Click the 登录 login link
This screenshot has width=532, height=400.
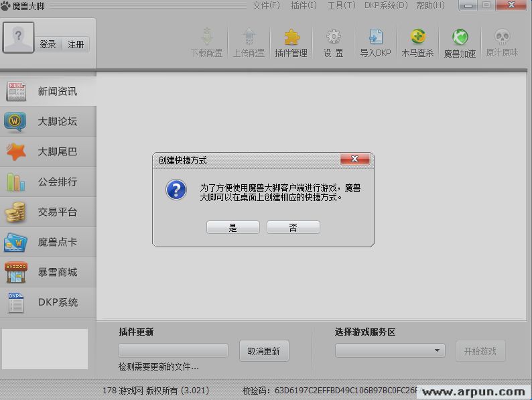point(48,44)
